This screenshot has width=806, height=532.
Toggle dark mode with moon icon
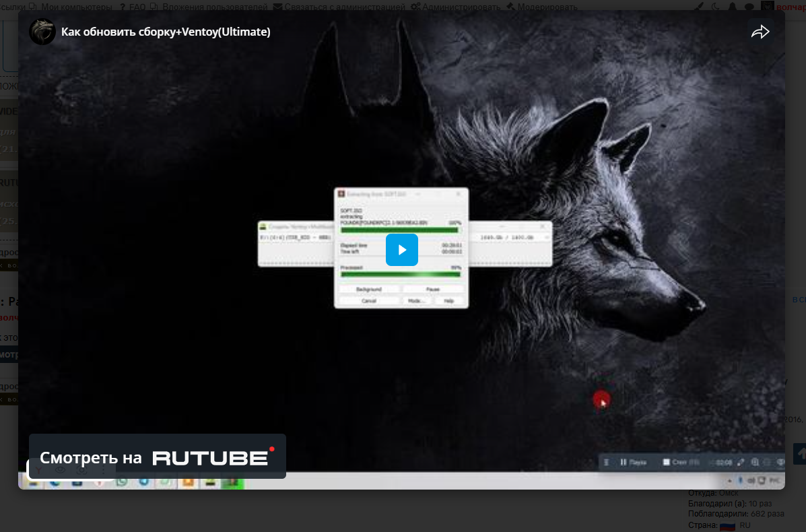(715, 7)
